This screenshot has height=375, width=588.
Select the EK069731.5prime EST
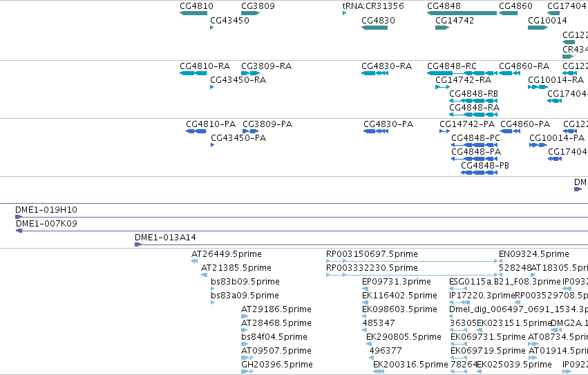click(x=458, y=344)
